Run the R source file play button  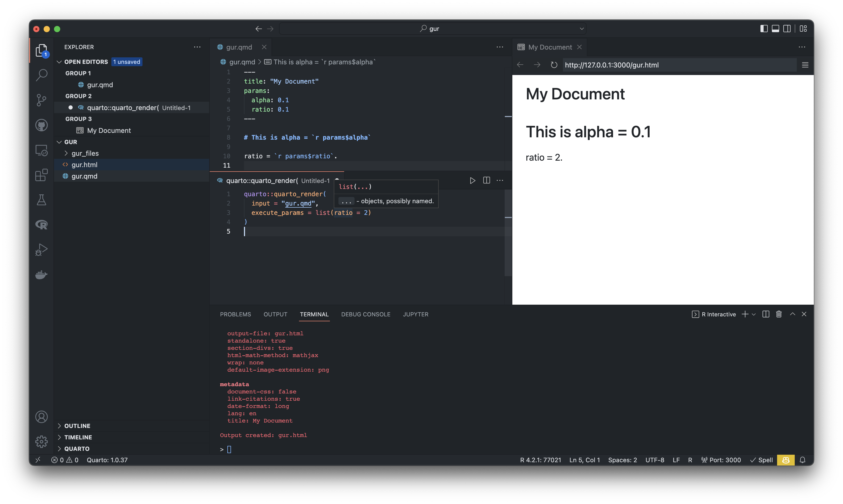coord(472,181)
